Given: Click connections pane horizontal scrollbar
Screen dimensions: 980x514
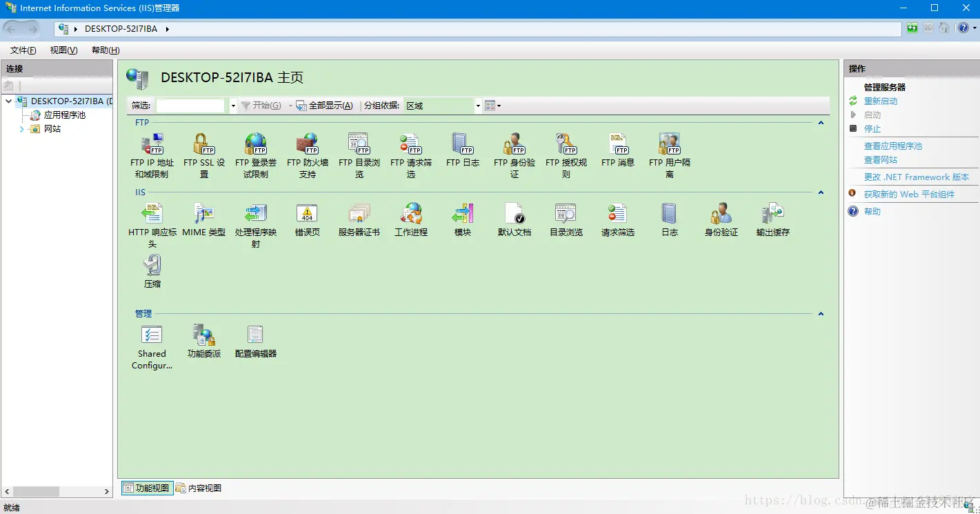Looking at the screenshot, I should click(58, 492).
